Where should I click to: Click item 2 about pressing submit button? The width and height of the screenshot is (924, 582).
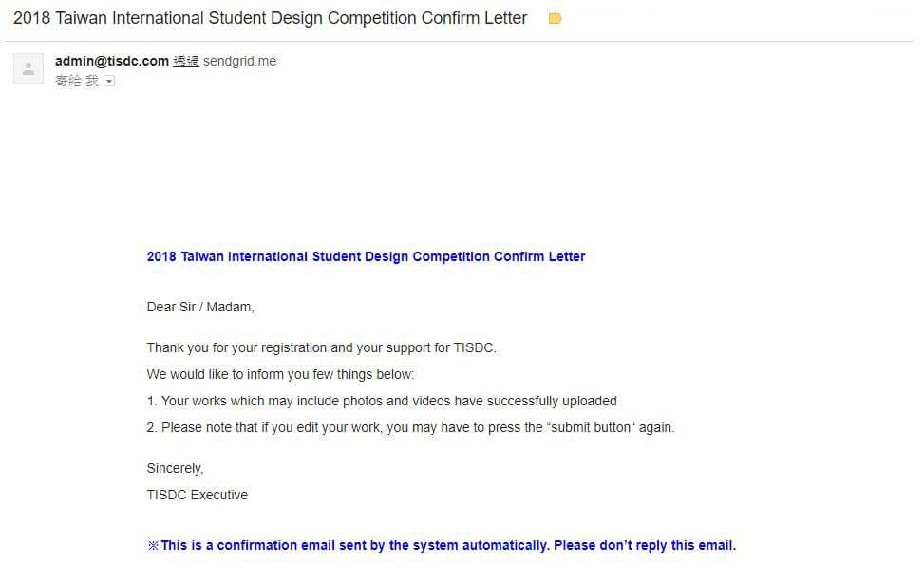[x=410, y=427]
